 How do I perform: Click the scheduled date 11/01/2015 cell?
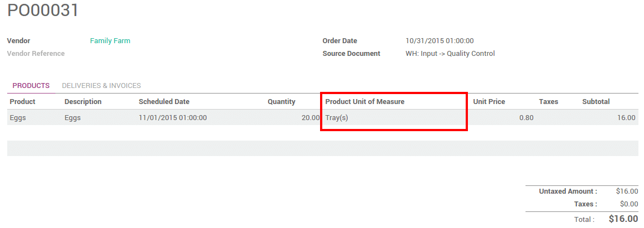tap(173, 118)
